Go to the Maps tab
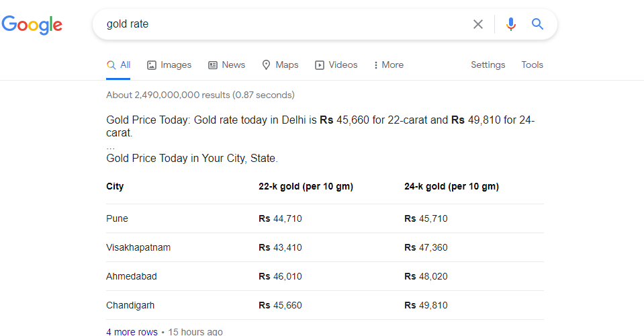Viewport: 644px width, 336px height. coord(280,65)
